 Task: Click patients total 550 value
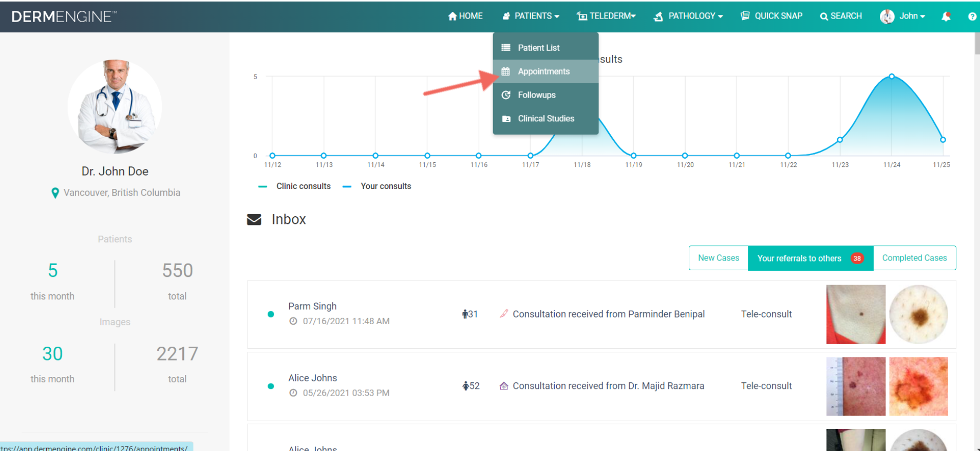[177, 271]
